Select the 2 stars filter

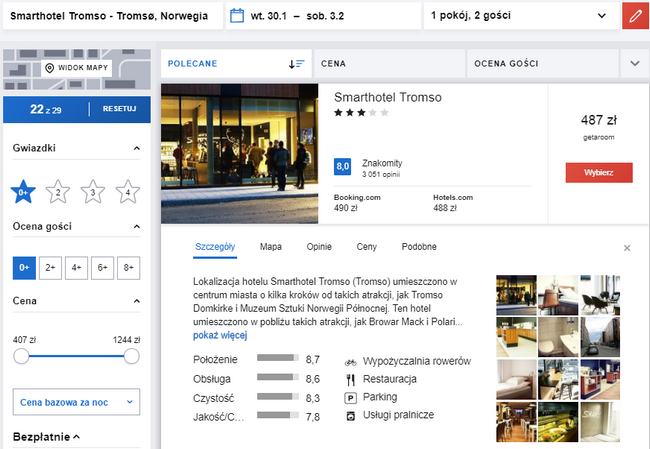58,192
